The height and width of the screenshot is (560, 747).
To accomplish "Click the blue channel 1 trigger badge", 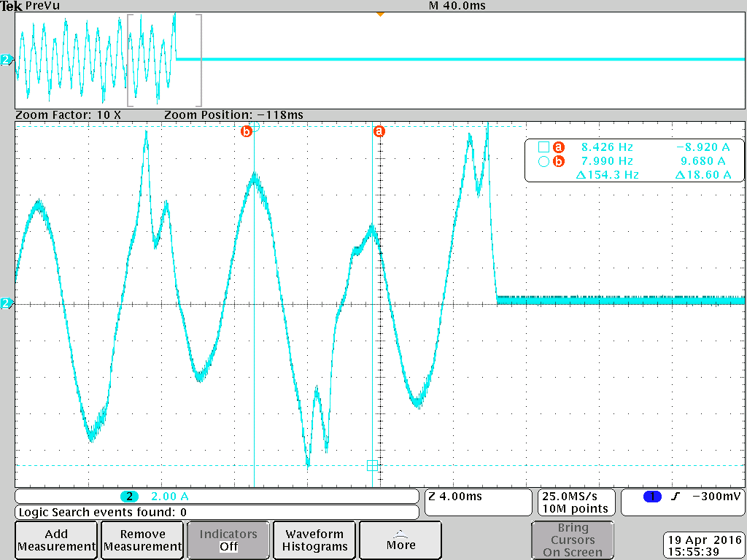I will tap(651, 497).
